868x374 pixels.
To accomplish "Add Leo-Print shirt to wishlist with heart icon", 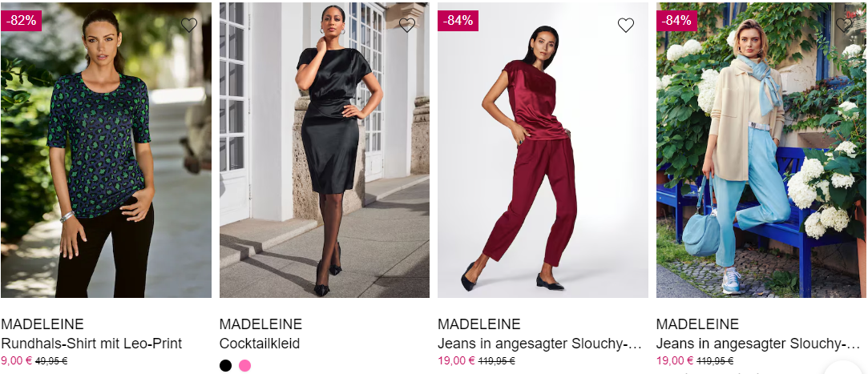I will point(189,25).
